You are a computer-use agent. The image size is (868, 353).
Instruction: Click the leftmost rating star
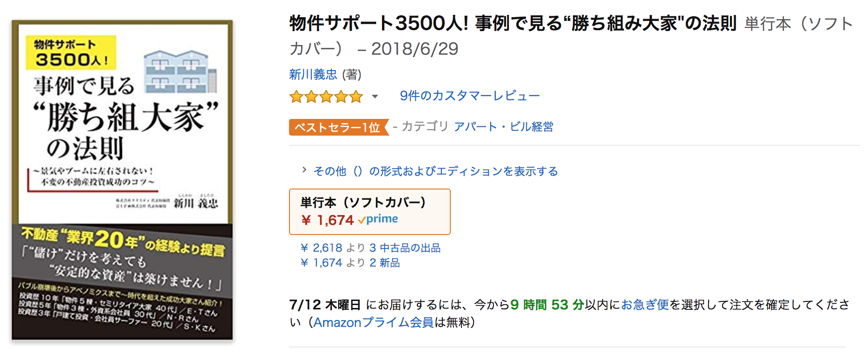click(296, 97)
